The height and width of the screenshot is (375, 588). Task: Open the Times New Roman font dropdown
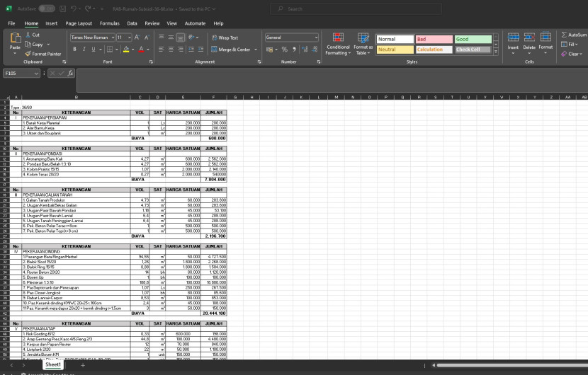tap(91, 37)
